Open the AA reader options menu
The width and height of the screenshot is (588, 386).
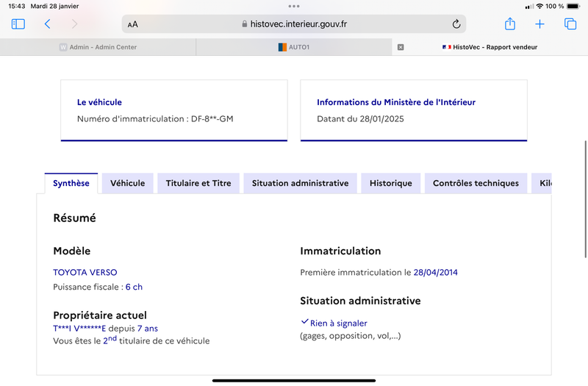tap(133, 24)
